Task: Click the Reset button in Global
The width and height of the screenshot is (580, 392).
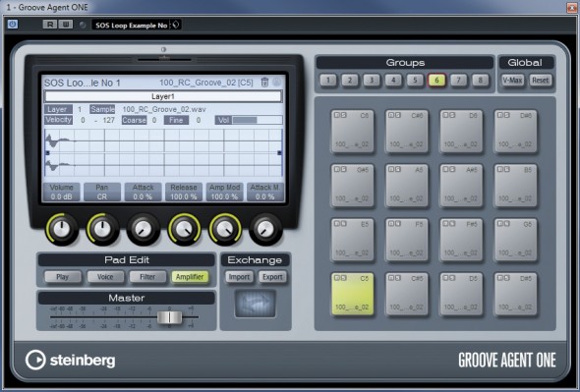Action: point(541,80)
